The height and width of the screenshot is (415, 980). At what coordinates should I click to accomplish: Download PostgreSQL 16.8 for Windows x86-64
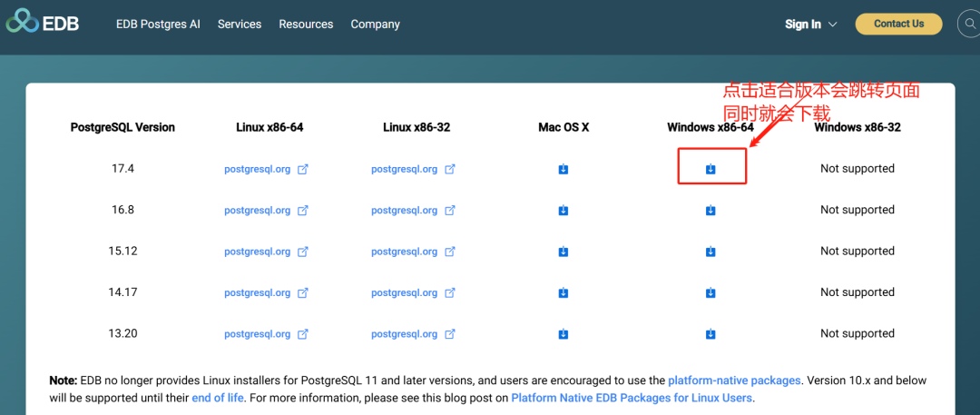coord(710,211)
